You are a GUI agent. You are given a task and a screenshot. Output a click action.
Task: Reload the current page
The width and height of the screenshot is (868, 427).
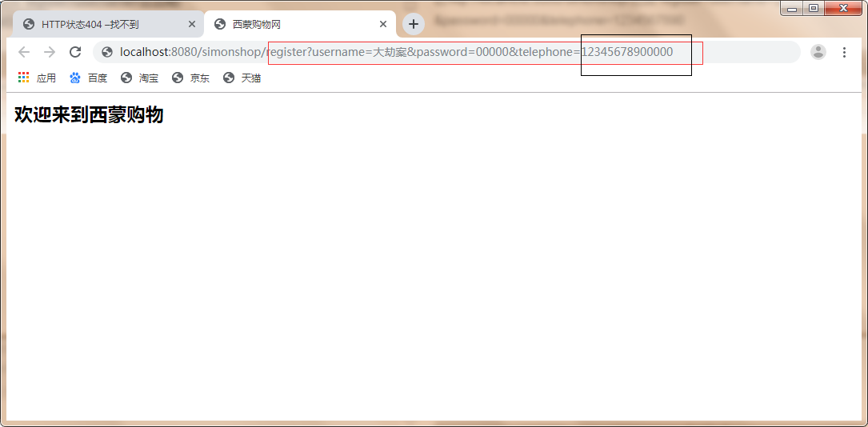[75, 52]
